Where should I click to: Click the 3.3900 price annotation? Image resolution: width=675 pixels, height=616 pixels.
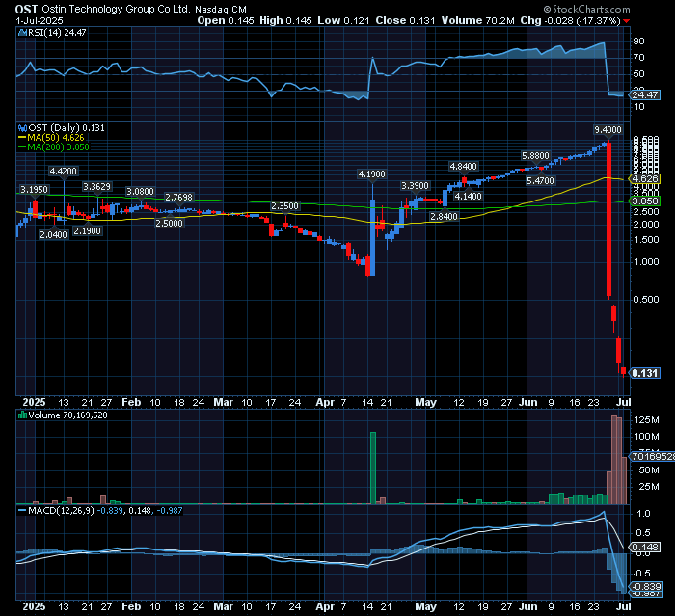(415, 185)
